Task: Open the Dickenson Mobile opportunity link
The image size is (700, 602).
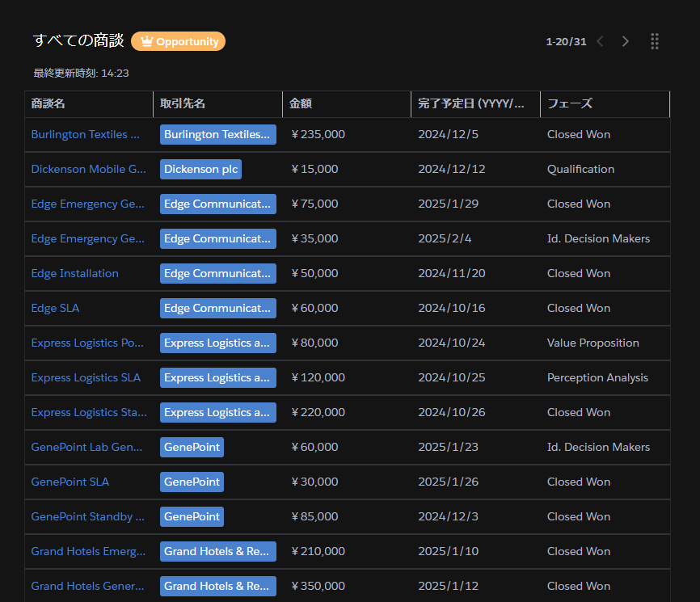Action: pyautogui.click(x=89, y=169)
